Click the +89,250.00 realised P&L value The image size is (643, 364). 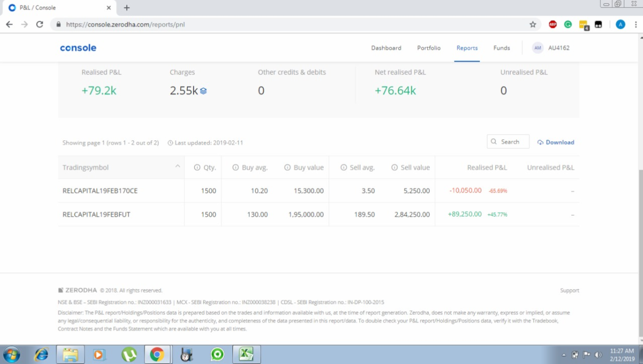click(x=465, y=214)
